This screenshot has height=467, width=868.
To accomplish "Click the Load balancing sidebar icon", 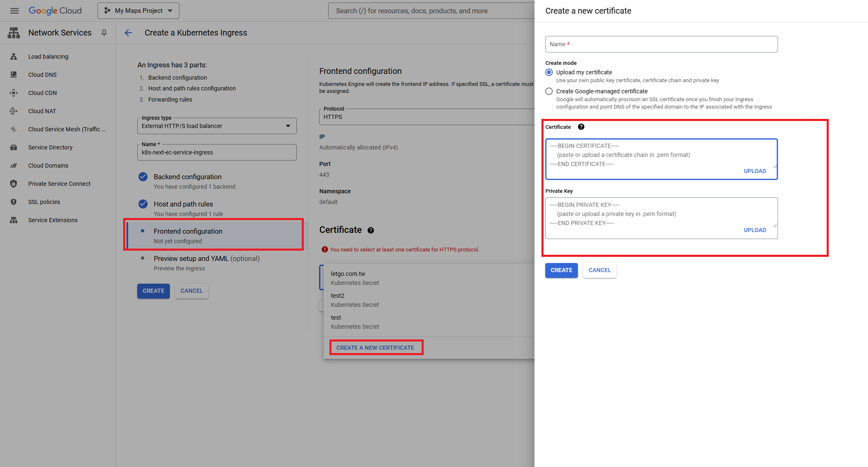I will [14, 57].
